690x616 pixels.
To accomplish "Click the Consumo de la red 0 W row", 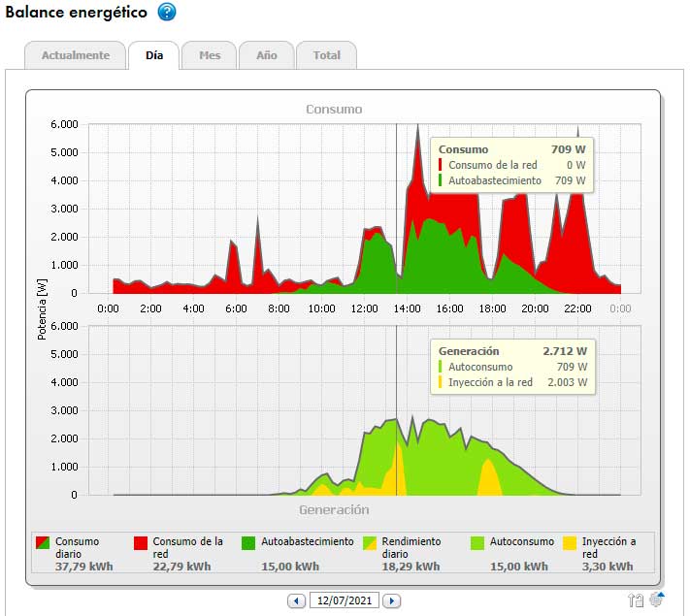I will (511, 165).
